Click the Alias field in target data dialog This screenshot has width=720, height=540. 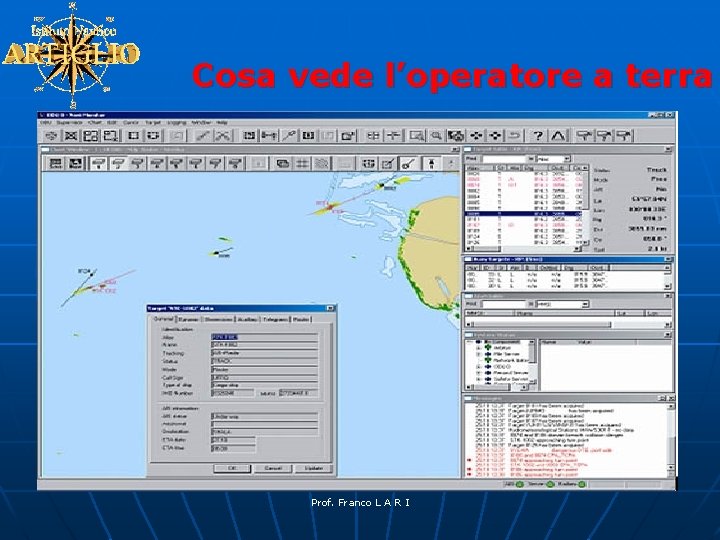264,337
